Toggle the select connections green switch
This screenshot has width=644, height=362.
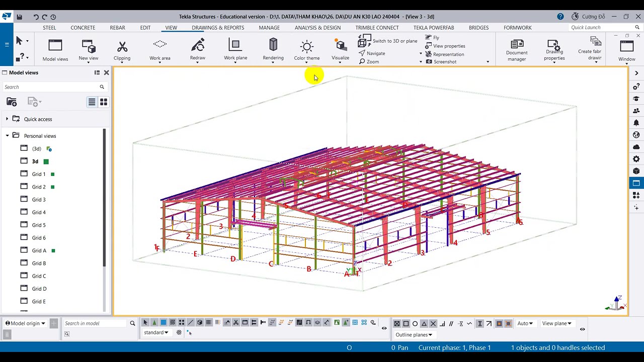click(x=154, y=322)
